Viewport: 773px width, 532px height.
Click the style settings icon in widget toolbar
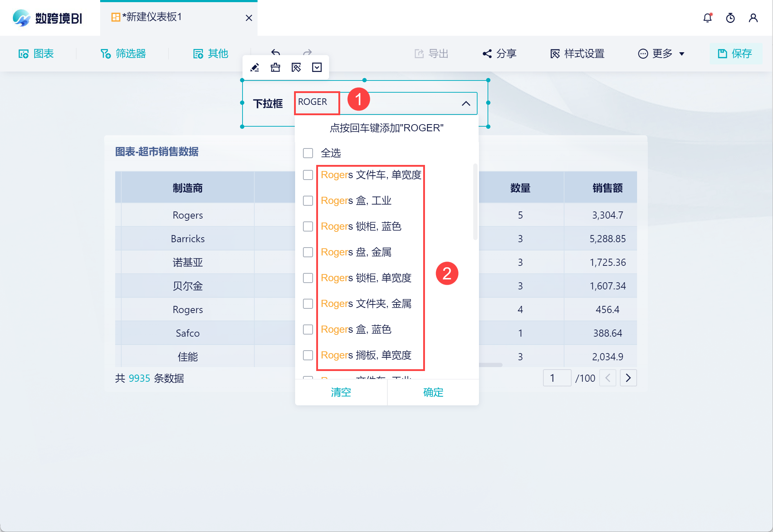[x=296, y=67]
